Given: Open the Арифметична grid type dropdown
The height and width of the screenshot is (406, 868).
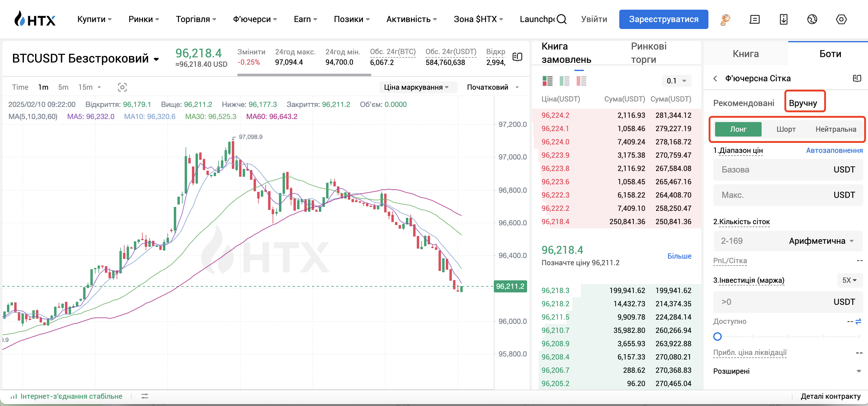Looking at the screenshot, I should tap(821, 241).
